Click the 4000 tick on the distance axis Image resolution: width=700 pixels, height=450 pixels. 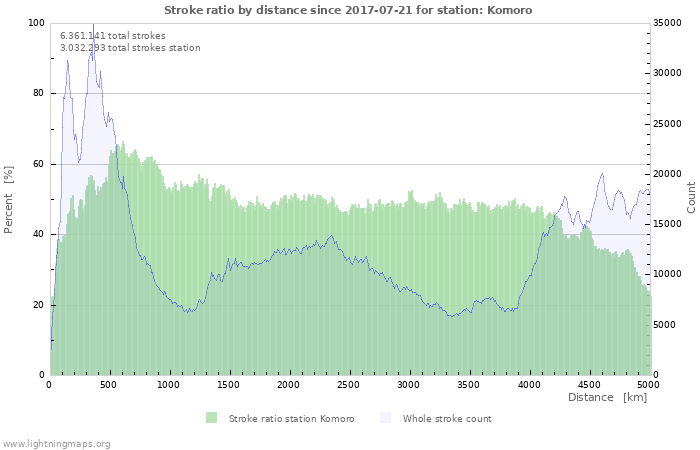(528, 384)
